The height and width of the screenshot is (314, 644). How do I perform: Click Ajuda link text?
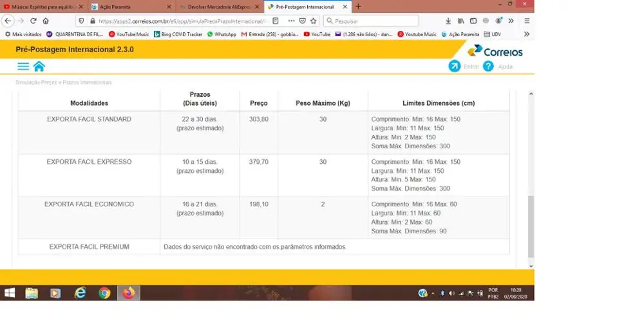505,66
